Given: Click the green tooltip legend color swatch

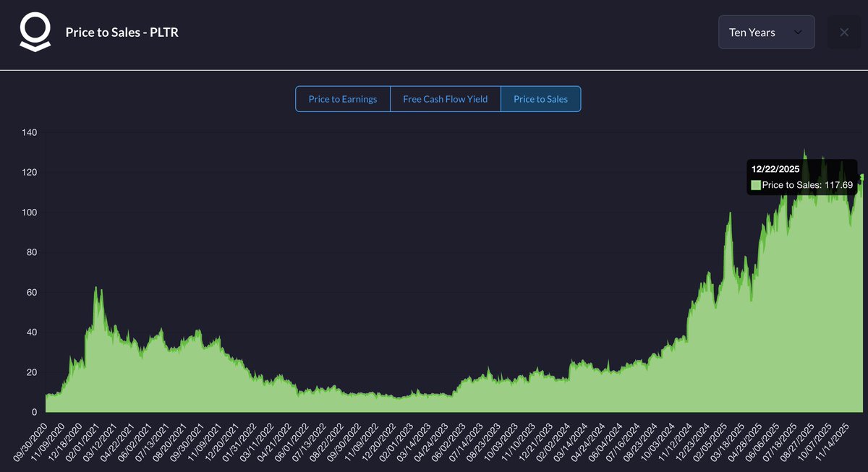Looking at the screenshot, I should click(756, 185).
